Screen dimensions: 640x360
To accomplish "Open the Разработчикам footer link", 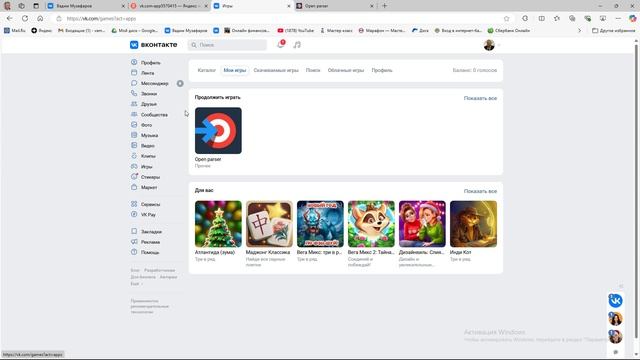I will pos(160,270).
